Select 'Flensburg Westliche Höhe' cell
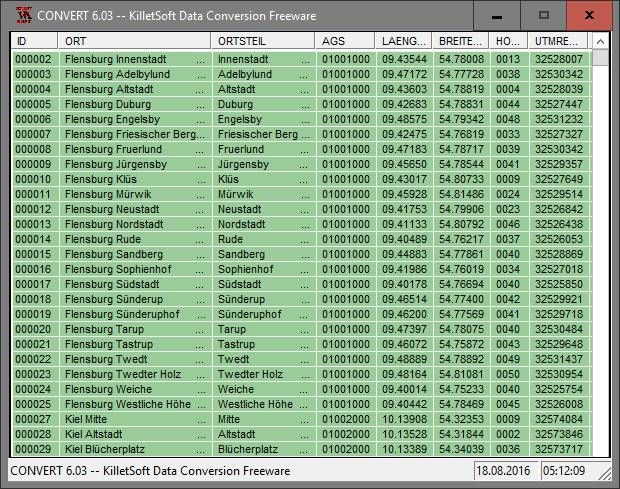 135,405
